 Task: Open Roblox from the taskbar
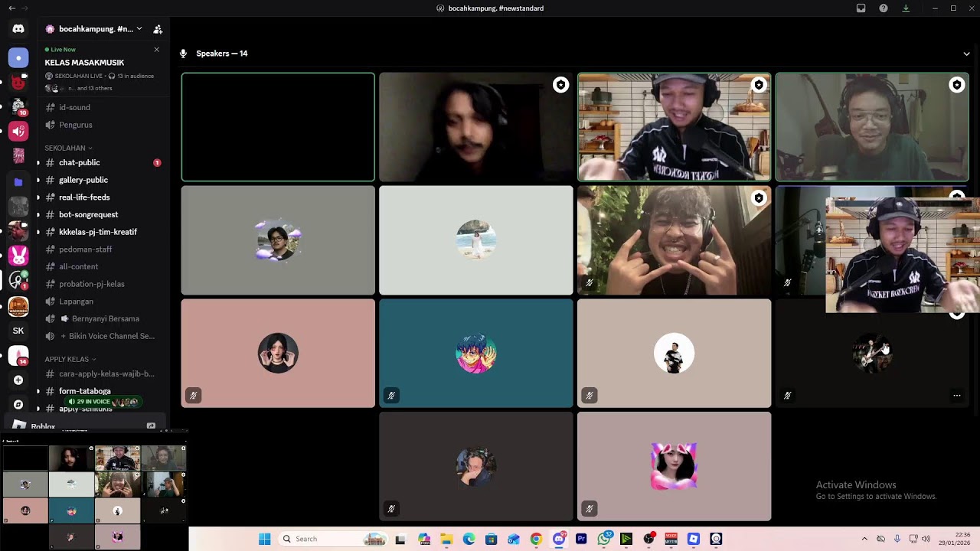click(693, 539)
